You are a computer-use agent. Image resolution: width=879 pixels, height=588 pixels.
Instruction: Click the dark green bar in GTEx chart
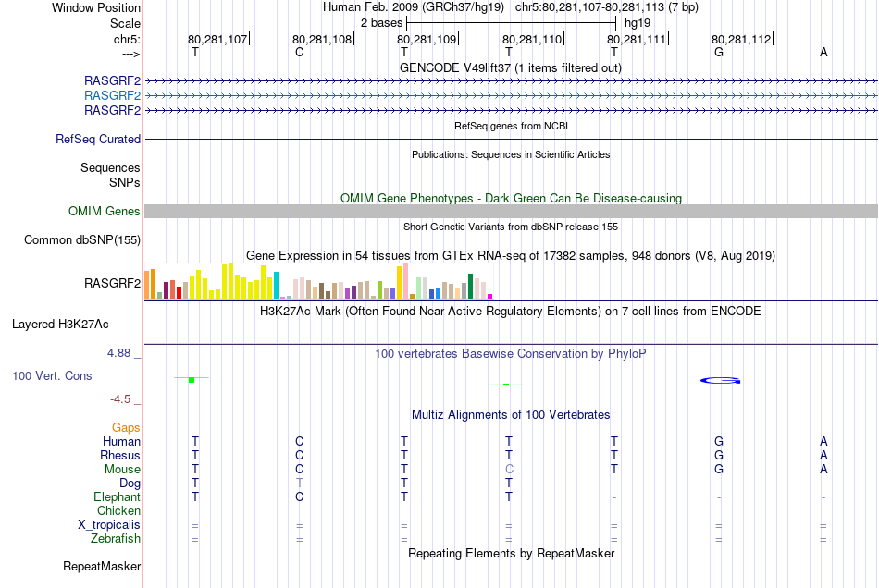tap(470, 287)
